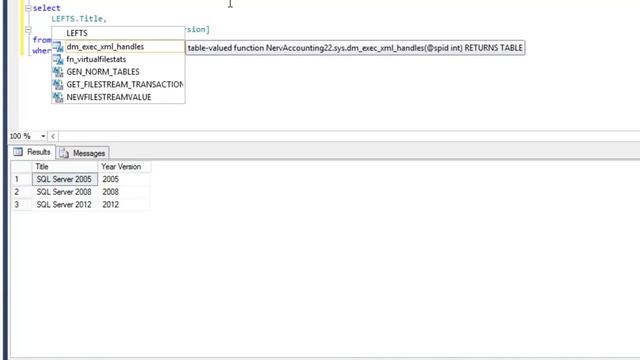Click the from keyword in editor
The width and height of the screenshot is (640, 360).
coord(42,40)
